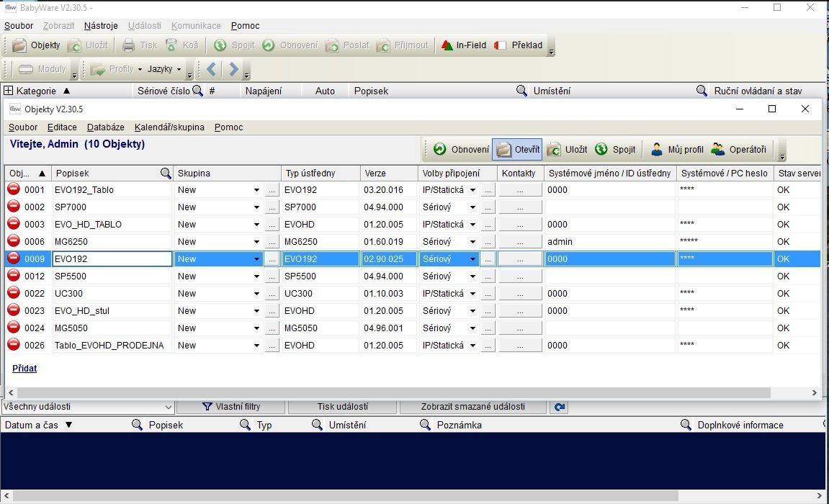The width and height of the screenshot is (829, 504).
Task: Click the Popisek field containing EVO192
Action: 112,259
